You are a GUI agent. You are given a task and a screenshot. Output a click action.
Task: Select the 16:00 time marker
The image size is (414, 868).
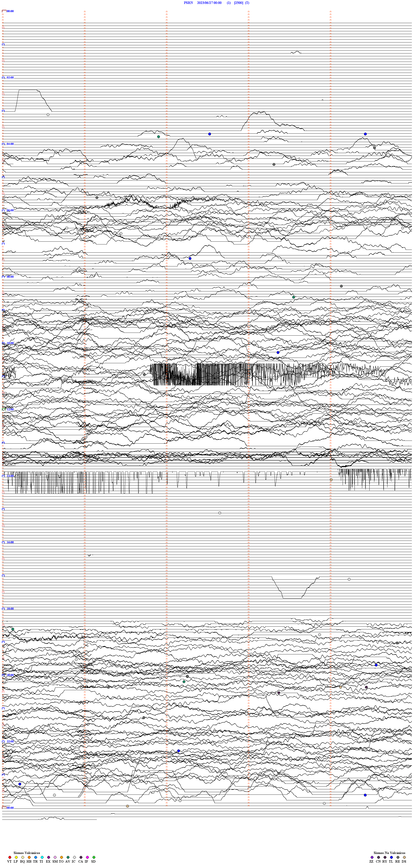tap(10, 542)
